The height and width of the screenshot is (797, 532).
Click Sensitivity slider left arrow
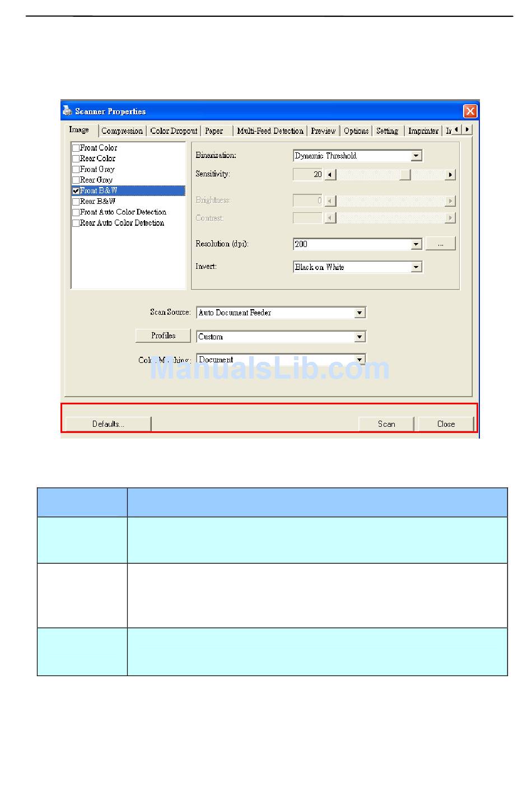click(x=330, y=175)
